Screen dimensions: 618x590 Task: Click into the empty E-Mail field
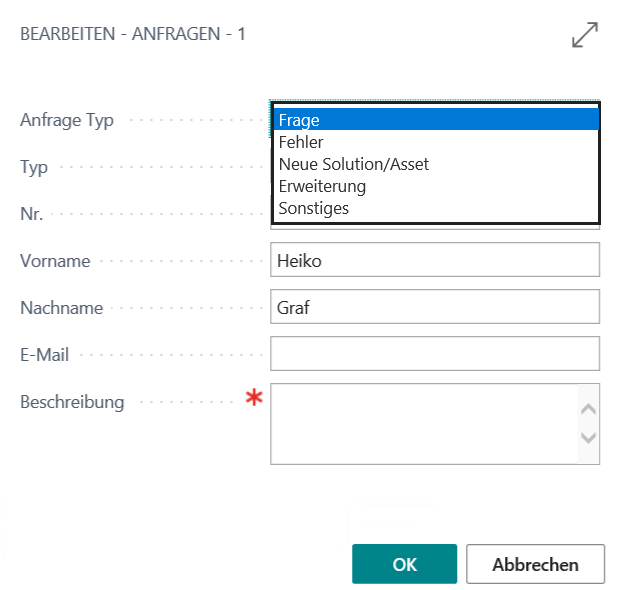pos(435,353)
